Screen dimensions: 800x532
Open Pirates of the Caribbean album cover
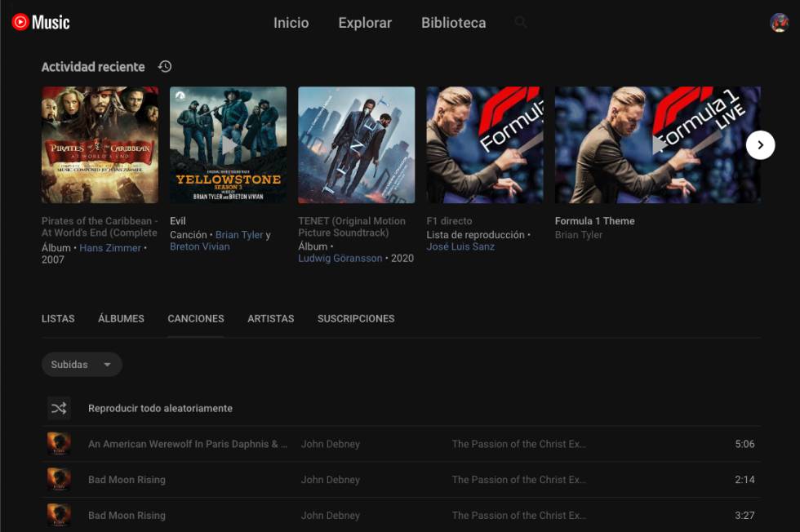(100, 145)
